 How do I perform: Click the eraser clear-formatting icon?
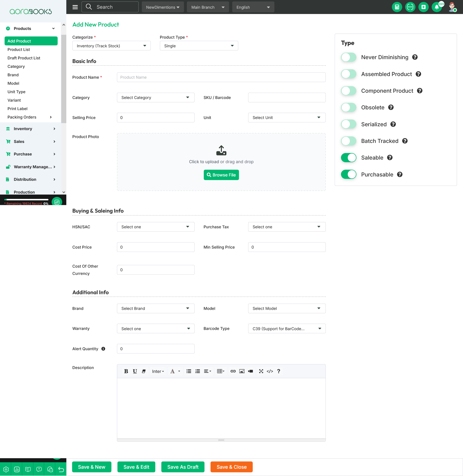click(144, 371)
